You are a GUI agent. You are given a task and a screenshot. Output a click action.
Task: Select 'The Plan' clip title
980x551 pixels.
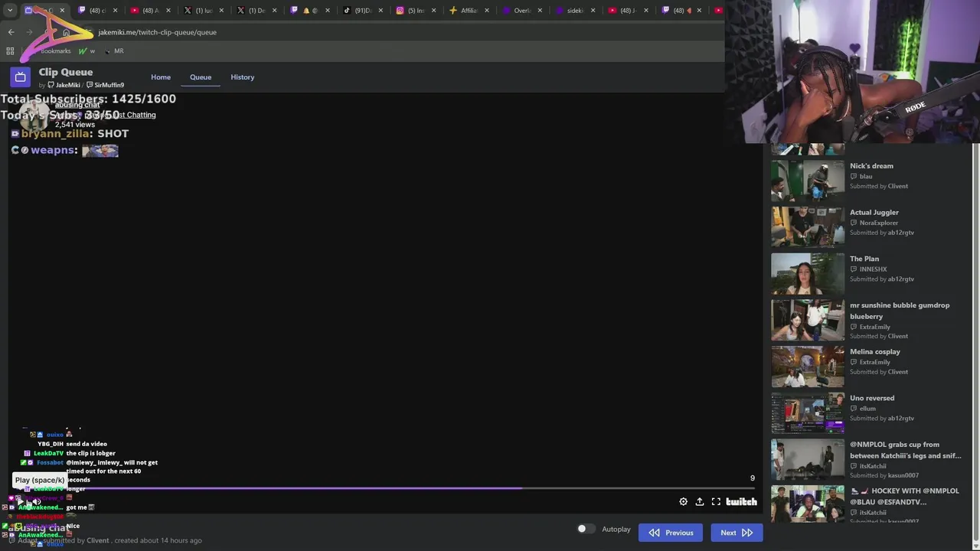pos(864,259)
